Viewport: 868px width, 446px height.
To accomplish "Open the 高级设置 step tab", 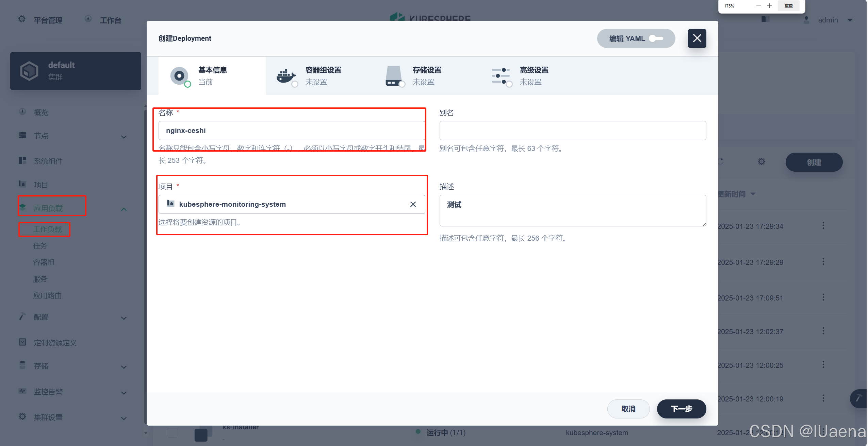I will 534,75.
